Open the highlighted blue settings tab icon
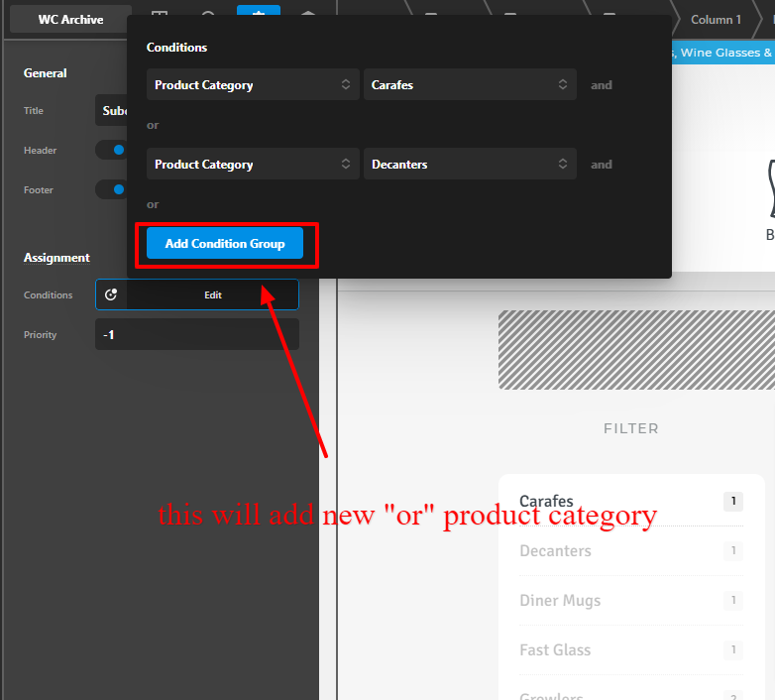The image size is (775, 700). coord(258,16)
